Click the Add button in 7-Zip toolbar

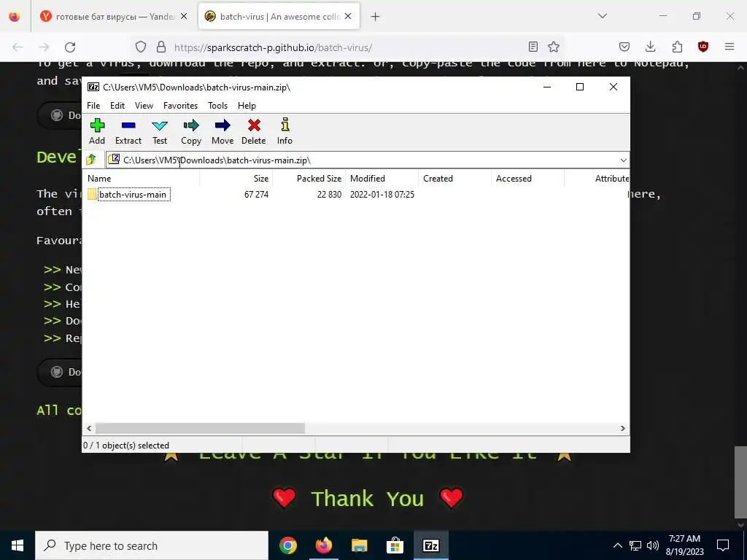[97, 131]
